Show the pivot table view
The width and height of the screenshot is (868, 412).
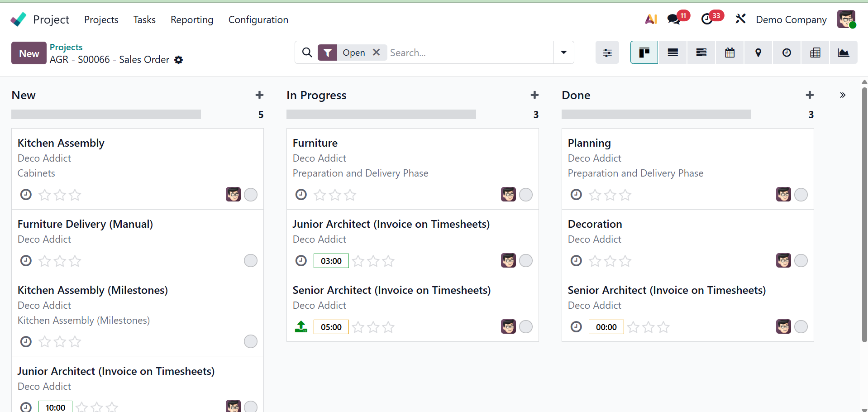click(815, 53)
